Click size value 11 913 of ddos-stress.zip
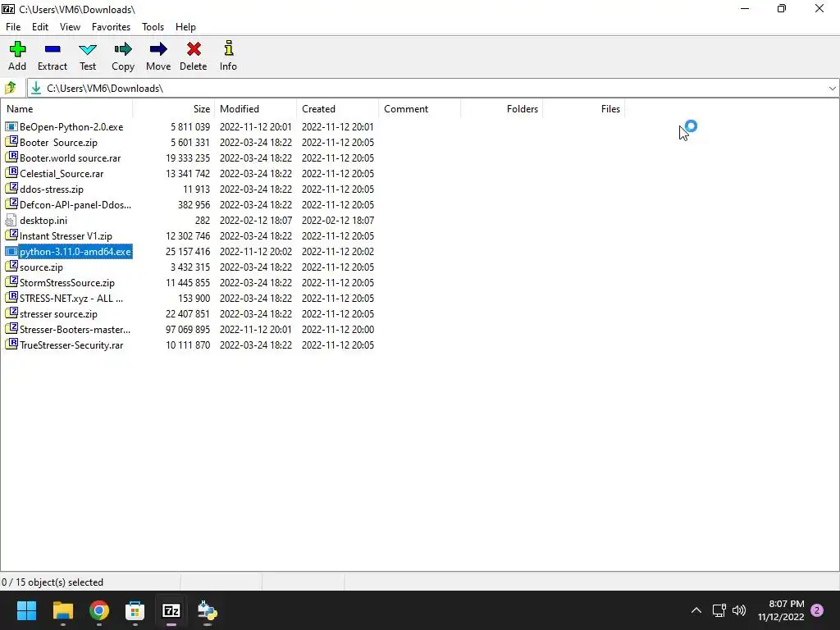 [x=196, y=189]
